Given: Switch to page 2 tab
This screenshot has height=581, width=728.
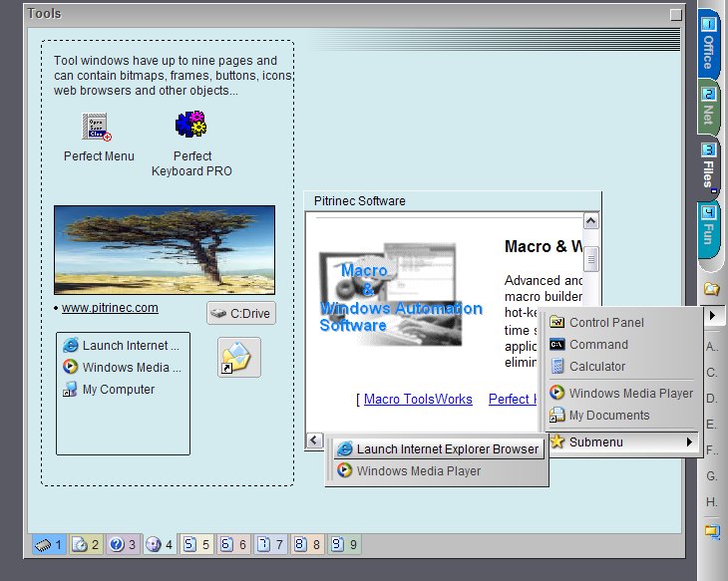Looking at the screenshot, I should (x=86, y=544).
